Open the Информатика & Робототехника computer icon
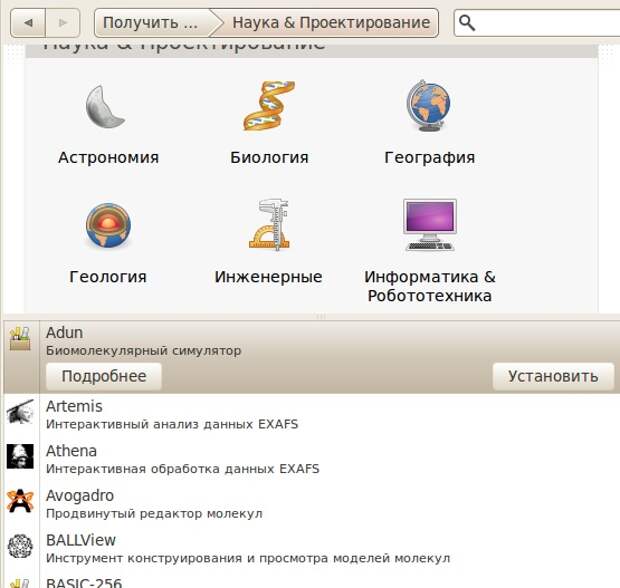This screenshot has height=588, width=620. click(430, 225)
